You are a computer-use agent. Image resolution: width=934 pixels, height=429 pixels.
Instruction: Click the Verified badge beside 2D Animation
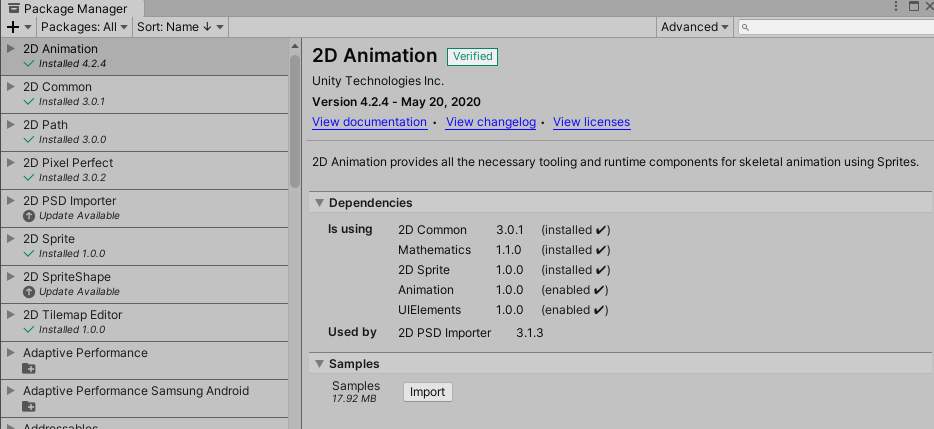[472, 57]
